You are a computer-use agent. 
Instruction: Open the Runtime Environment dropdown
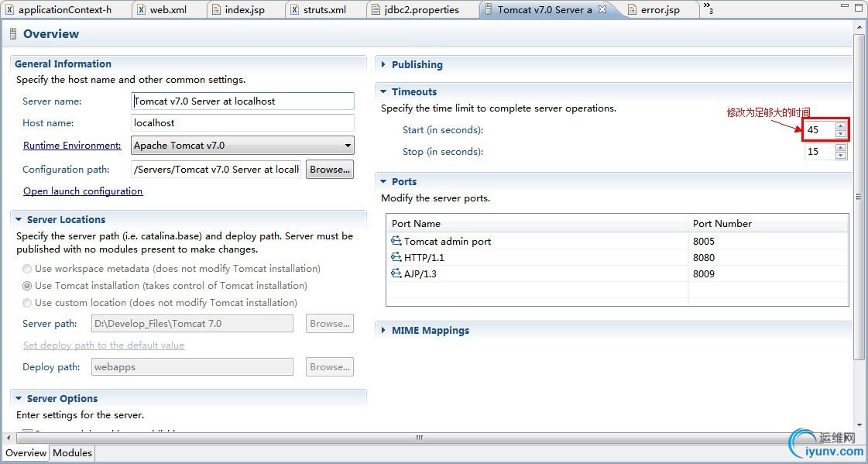click(x=348, y=146)
